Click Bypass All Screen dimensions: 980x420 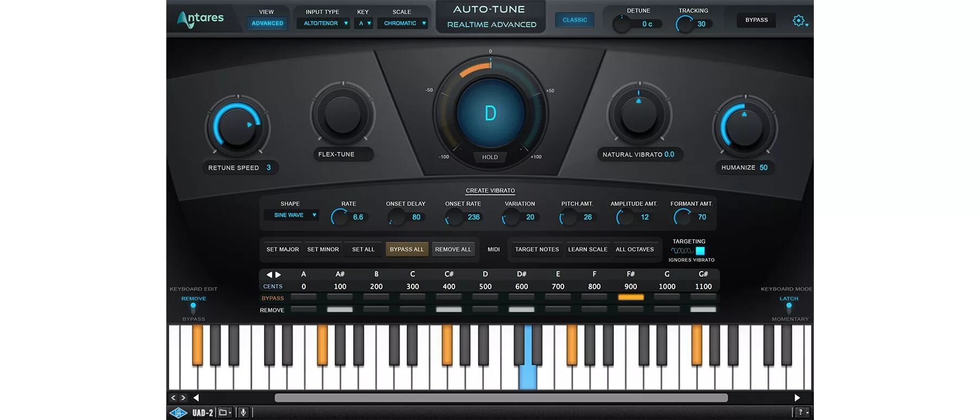pyautogui.click(x=407, y=249)
